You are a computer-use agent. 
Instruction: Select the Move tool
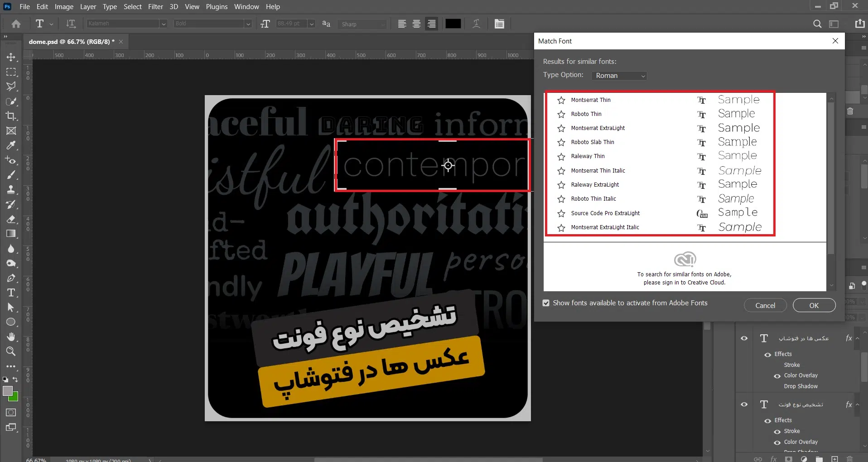point(11,58)
